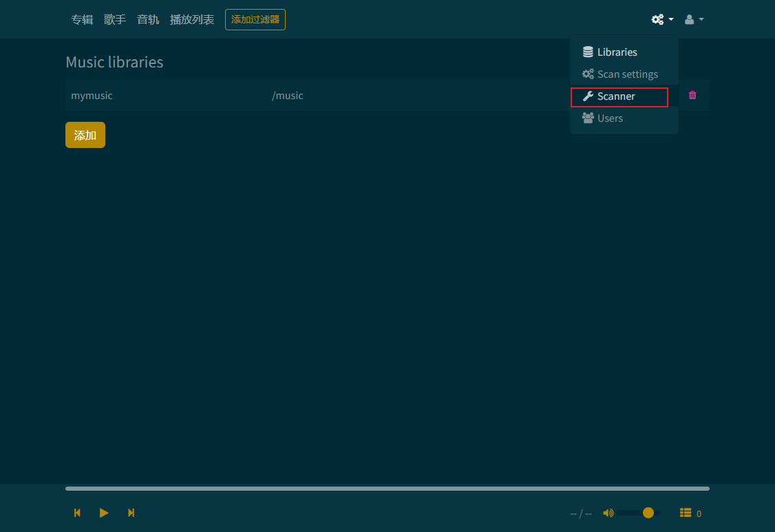Screen dimensions: 775x532
Task: Open the settings gear dropdown
Action: click(x=662, y=19)
